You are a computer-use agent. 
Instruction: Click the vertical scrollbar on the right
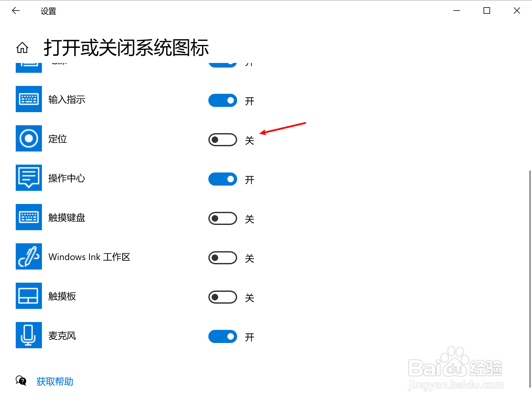530,279
